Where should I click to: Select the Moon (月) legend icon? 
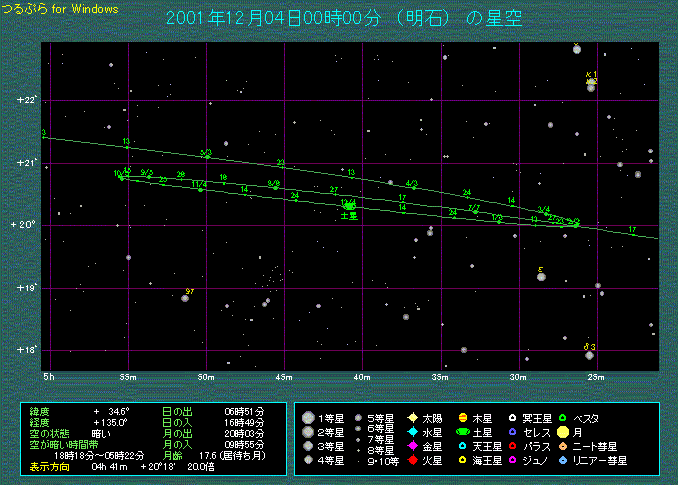coord(564,432)
